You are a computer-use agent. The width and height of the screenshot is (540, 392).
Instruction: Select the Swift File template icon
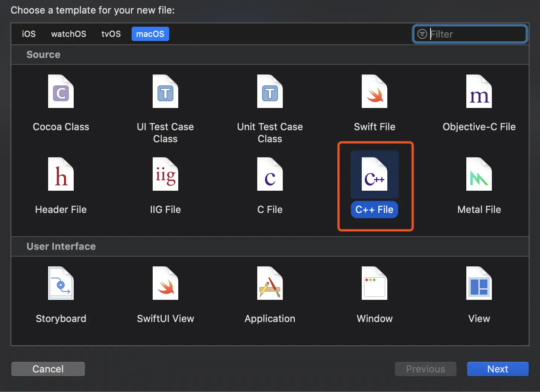[375, 91]
